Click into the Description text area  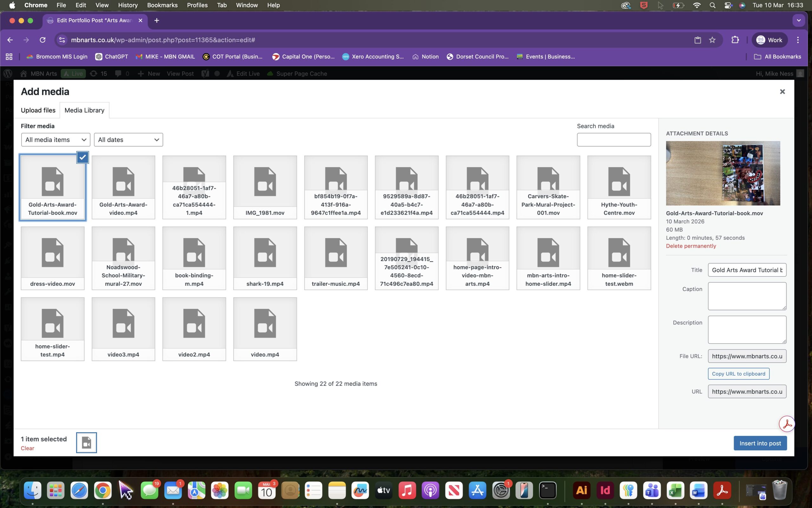coord(747,330)
